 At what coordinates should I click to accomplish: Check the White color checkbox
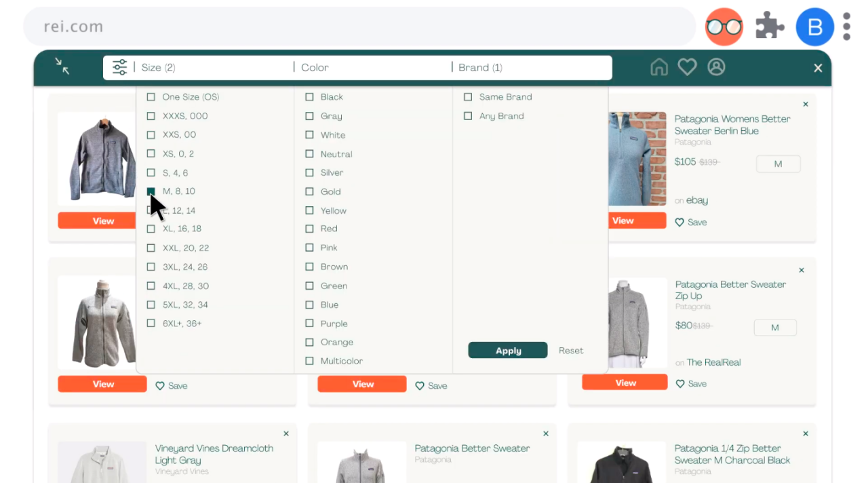(x=309, y=135)
